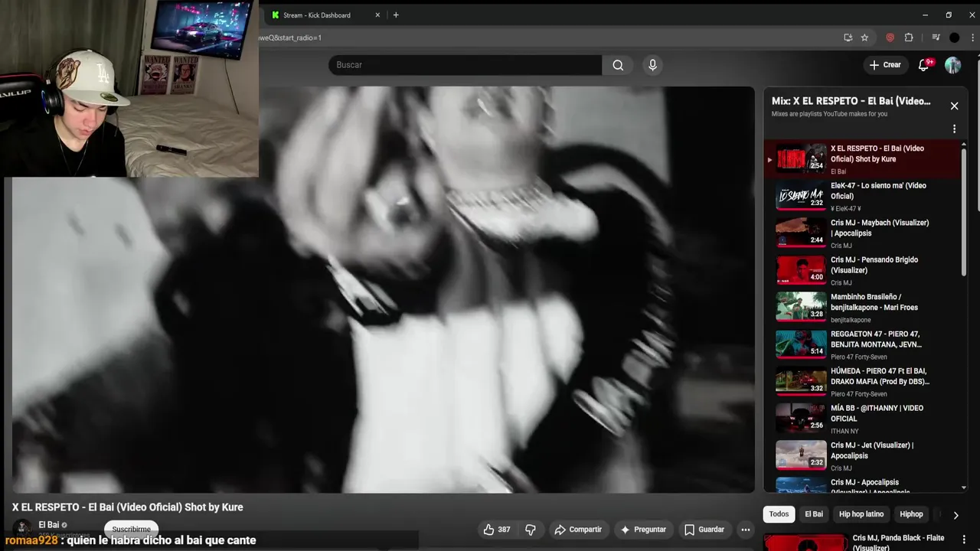Click the install app icon in address bar
The image size is (980, 551).
point(848,37)
